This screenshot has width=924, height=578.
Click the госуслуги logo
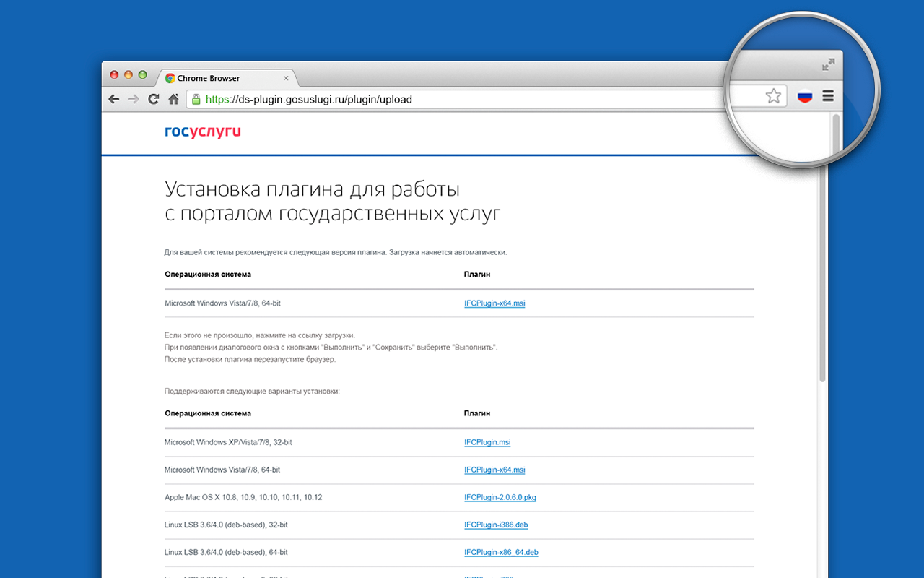coord(203,132)
